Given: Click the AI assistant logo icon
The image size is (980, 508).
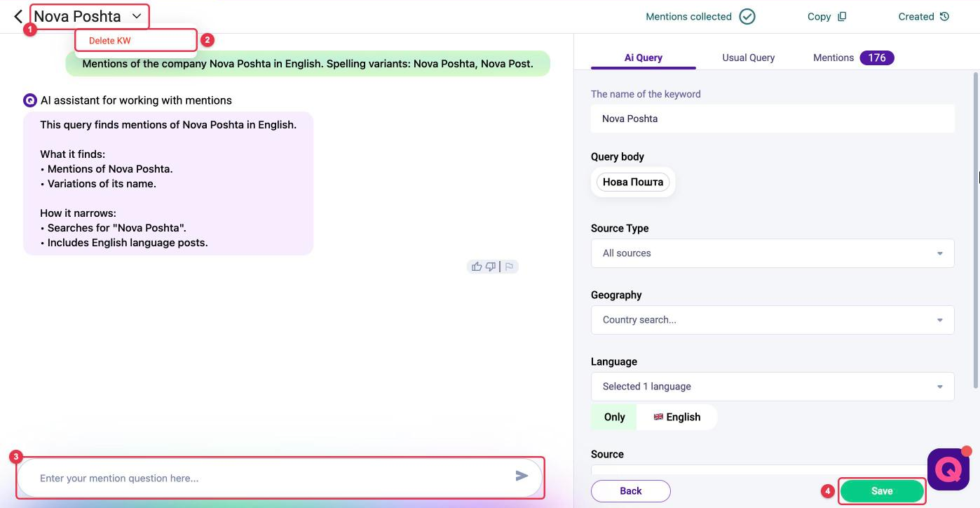Looking at the screenshot, I should (30, 100).
